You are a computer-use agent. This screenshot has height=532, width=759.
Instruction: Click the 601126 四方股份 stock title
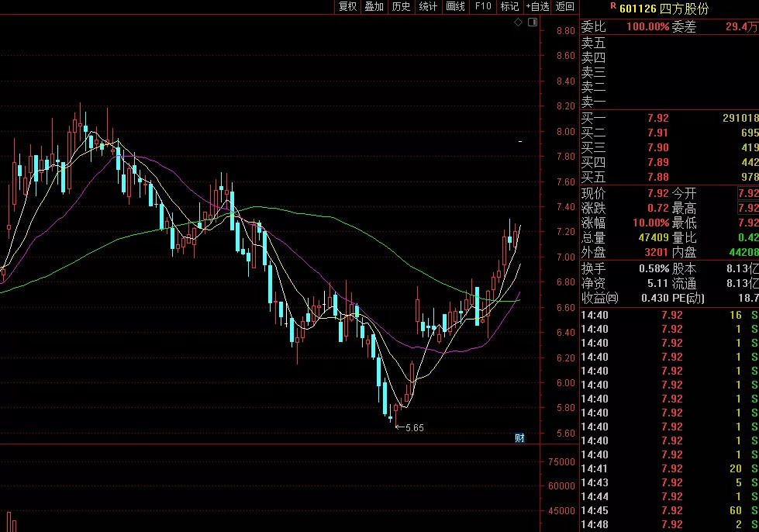pyautogui.click(x=664, y=9)
